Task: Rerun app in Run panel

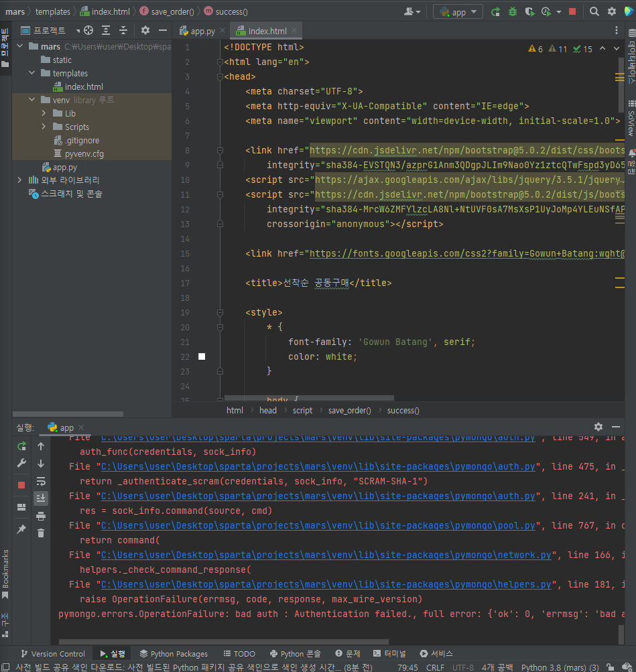Action: (x=21, y=446)
